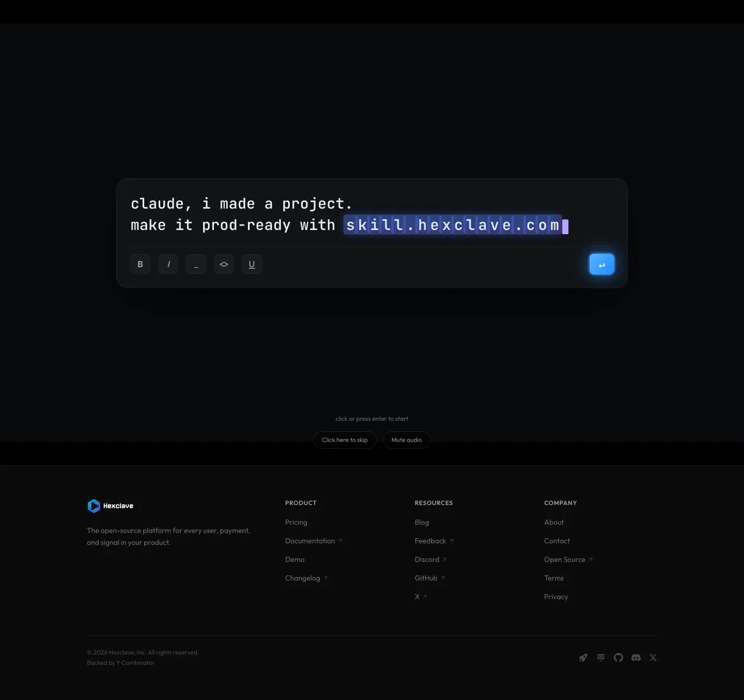Click the RESOURCES column heading
The height and width of the screenshot is (700, 744).
point(434,503)
